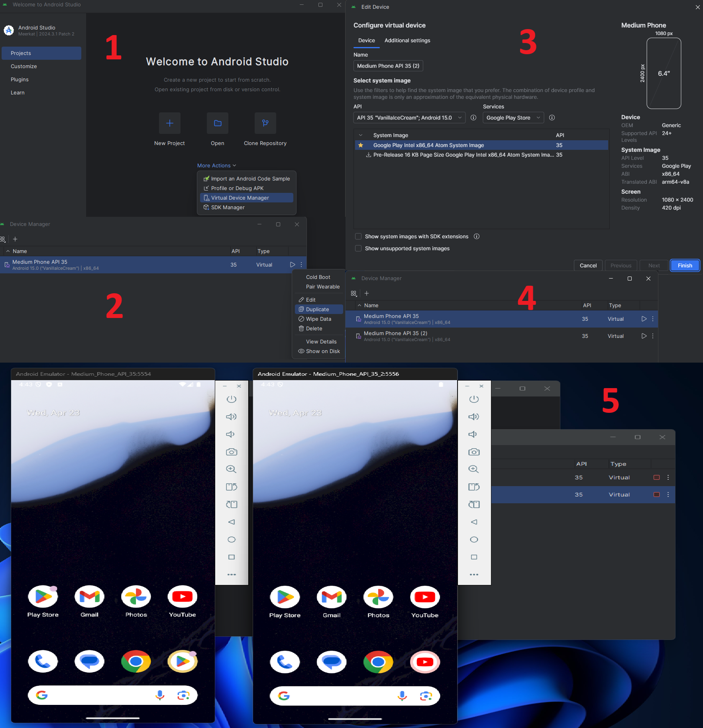Open more options for Medium Phone API 35 (2)
Screen dimensions: 703x728
[x=653, y=336]
